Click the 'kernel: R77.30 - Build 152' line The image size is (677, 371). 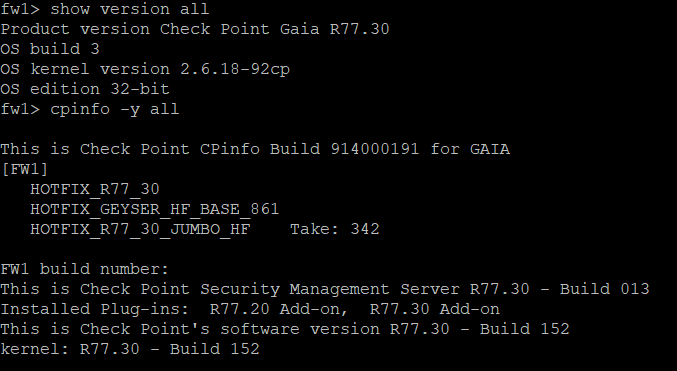pyautogui.click(x=130, y=349)
